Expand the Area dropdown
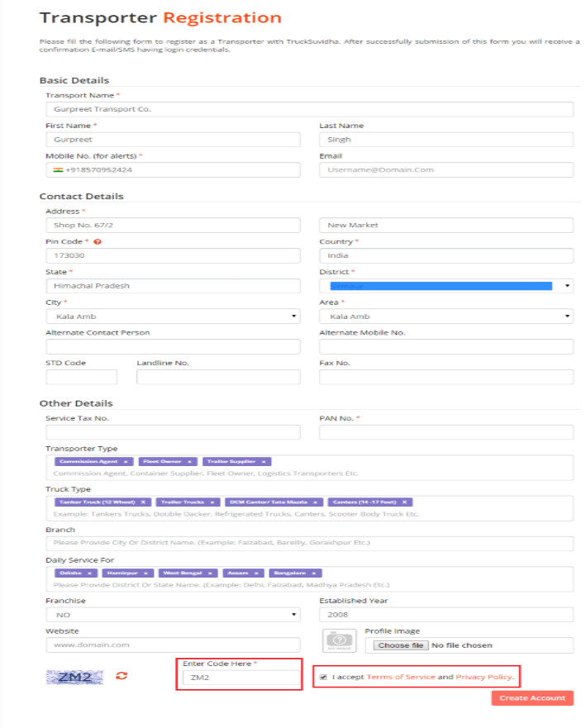586x728 pixels. pyautogui.click(x=446, y=316)
